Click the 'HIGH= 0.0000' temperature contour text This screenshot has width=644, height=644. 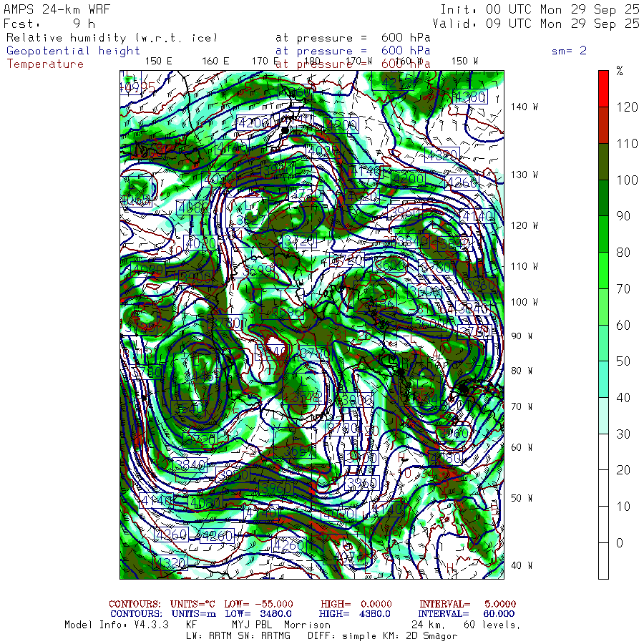click(x=356, y=604)
